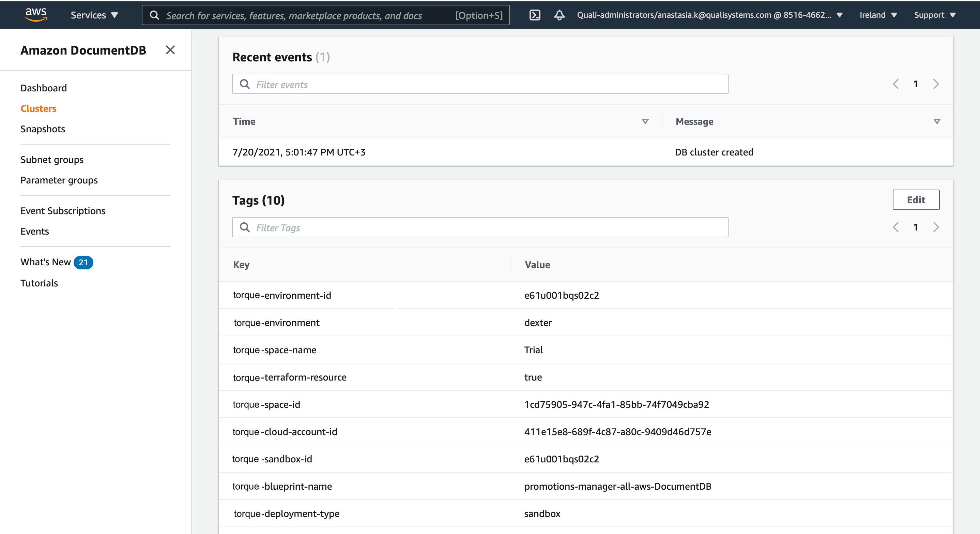Select value 1cd75905-947c-4fa1-85bb-74f7049cba92
Screen dimensions: 980x534
click(616, 404)
